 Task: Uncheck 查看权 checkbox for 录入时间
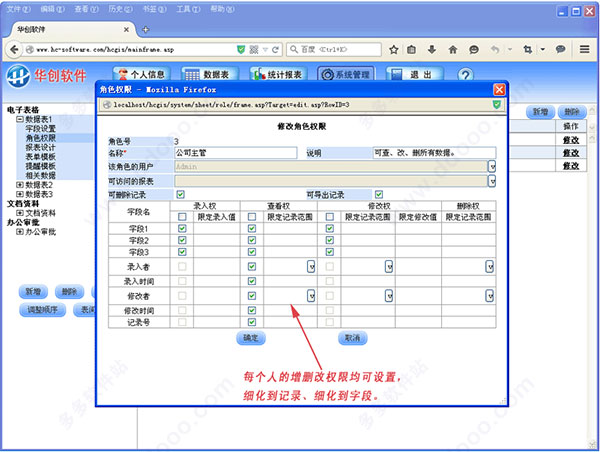point(252,281)
